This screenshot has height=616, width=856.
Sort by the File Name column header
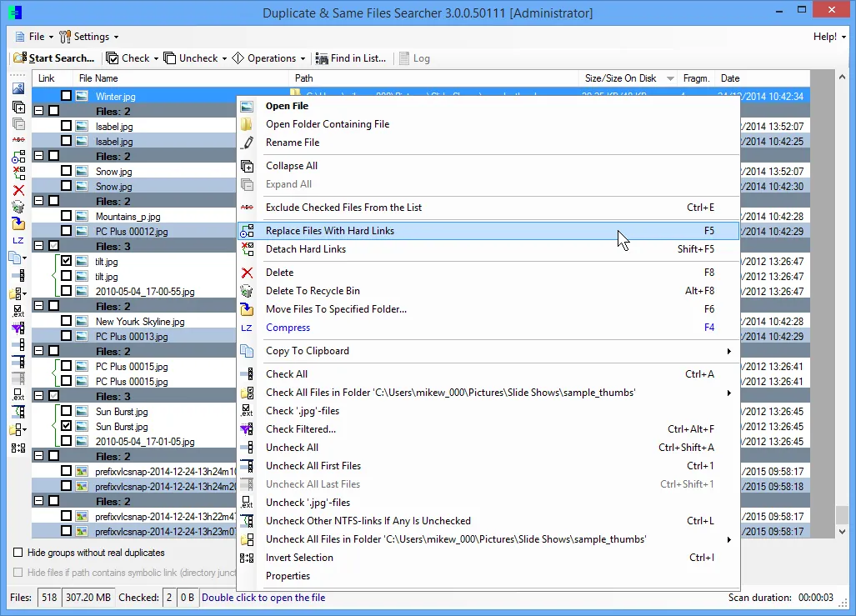180,78
